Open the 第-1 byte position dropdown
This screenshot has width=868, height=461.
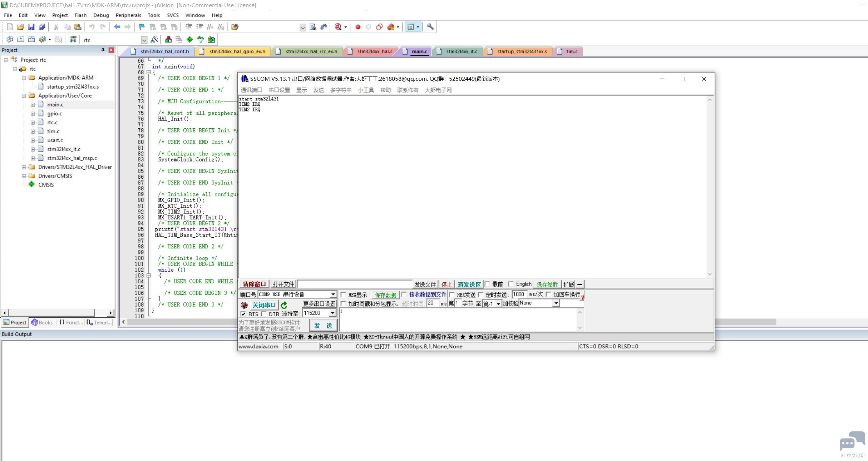pyautogui.click(x=498, y=304)
